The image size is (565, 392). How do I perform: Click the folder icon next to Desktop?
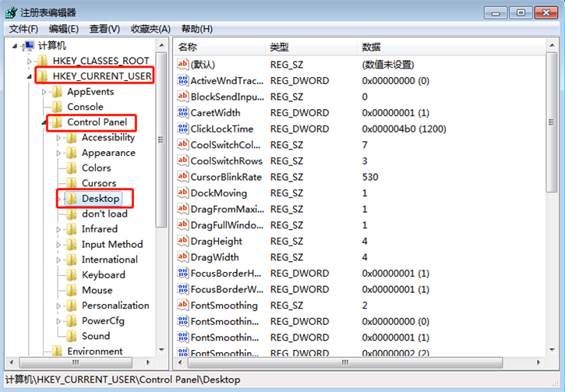click(72, 199)
